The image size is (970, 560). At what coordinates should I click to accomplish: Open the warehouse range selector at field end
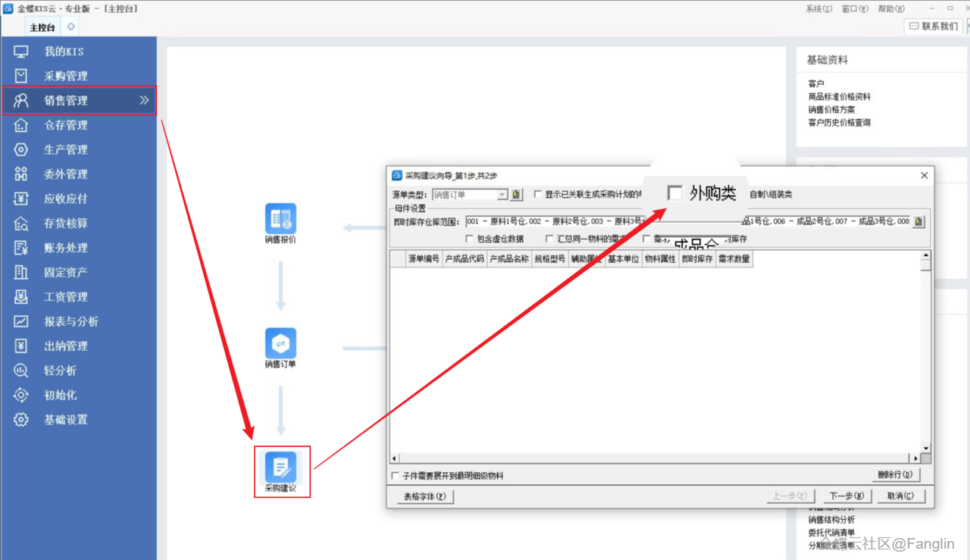918,222
